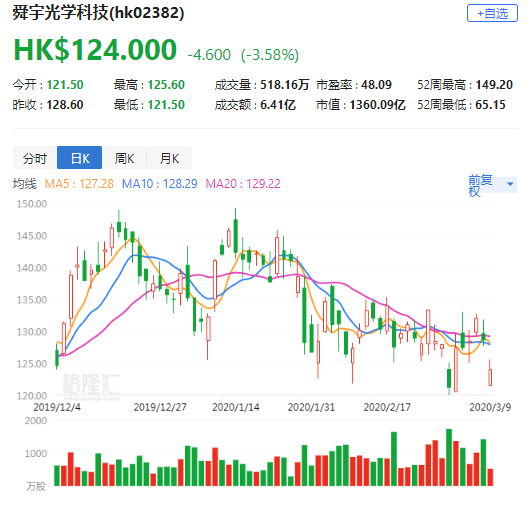Viewport: 529px width, 507px height.
Task: Click the MA10 moving average legend
Action: pos(159,184)
